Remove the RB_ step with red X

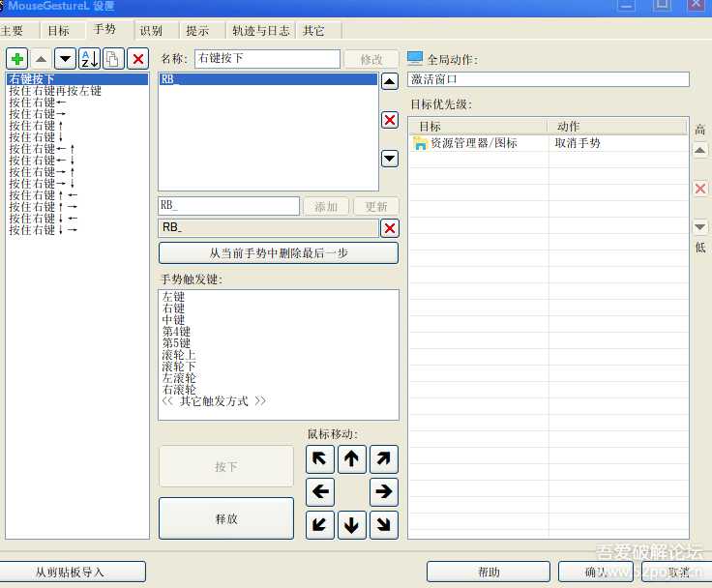click(x=389, y=228)
